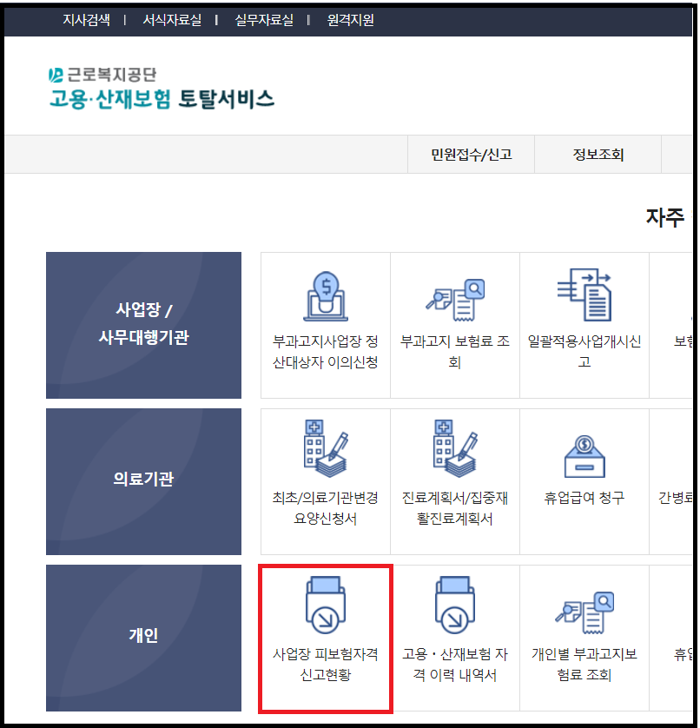700x728 pixels.
Task: Open 부과고지 보험료 조회 text
Action: (x=455, y=352)
